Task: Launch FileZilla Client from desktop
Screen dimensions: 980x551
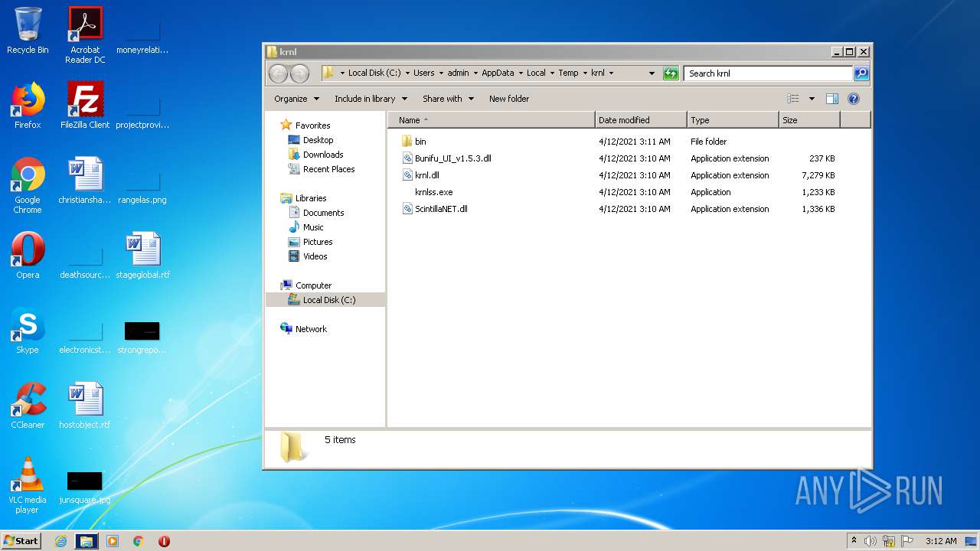Action: [85, 106]
